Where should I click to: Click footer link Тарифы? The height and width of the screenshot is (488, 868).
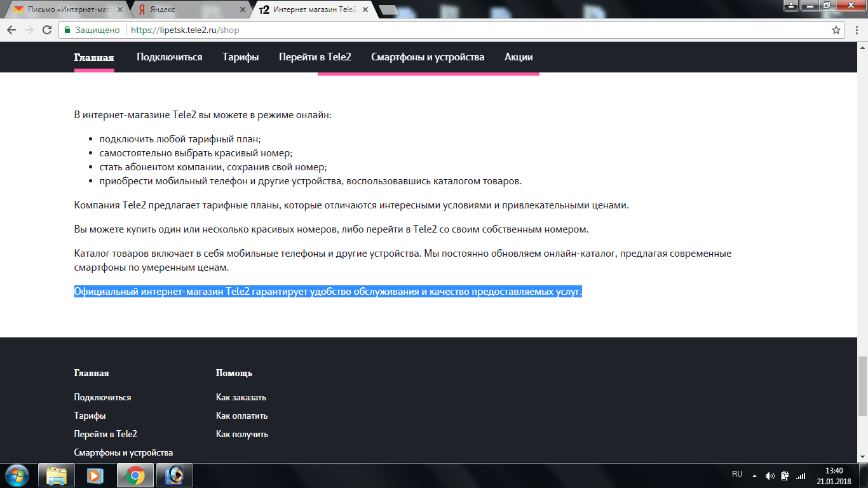pos(90,416)
